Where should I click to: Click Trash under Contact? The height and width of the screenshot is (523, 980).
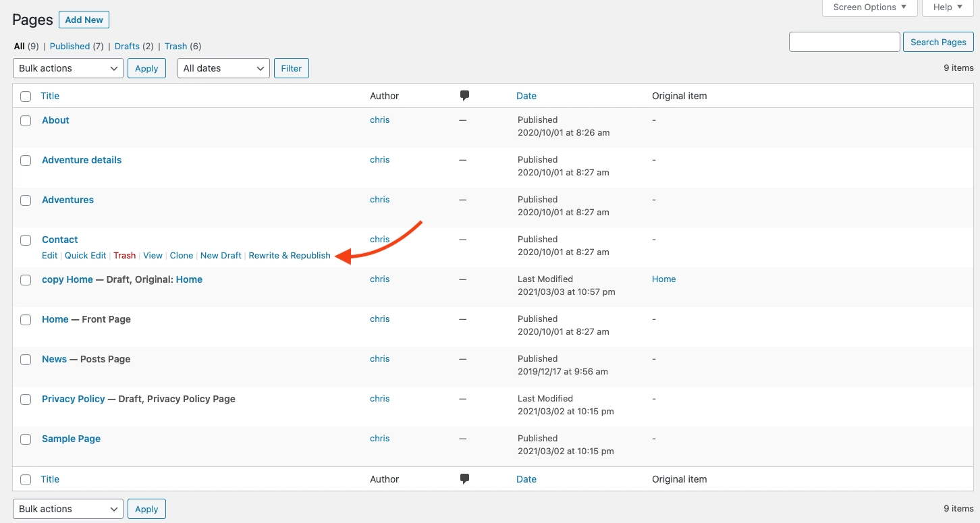point(125,255)
